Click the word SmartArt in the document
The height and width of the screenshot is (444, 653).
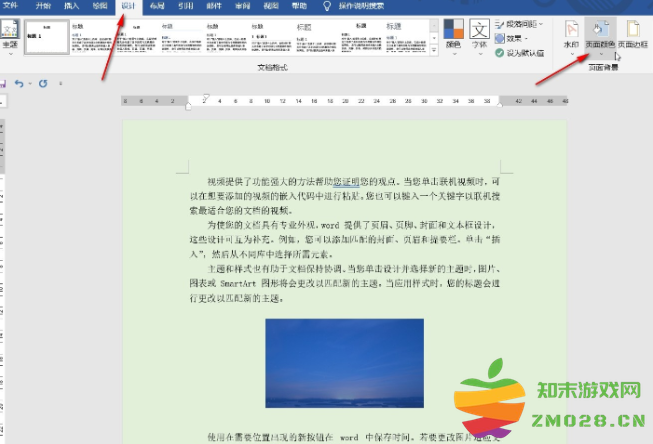point(238,284)
